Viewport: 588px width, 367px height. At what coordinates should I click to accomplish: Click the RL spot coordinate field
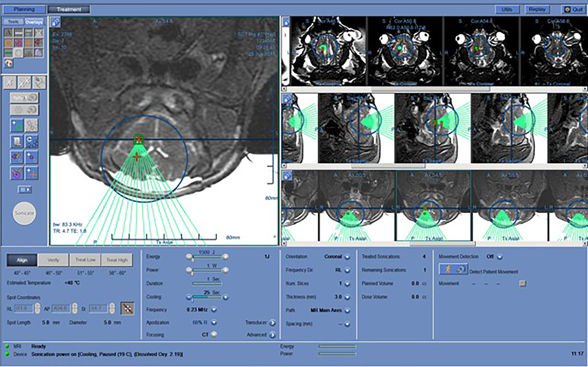tap(24, 309)
